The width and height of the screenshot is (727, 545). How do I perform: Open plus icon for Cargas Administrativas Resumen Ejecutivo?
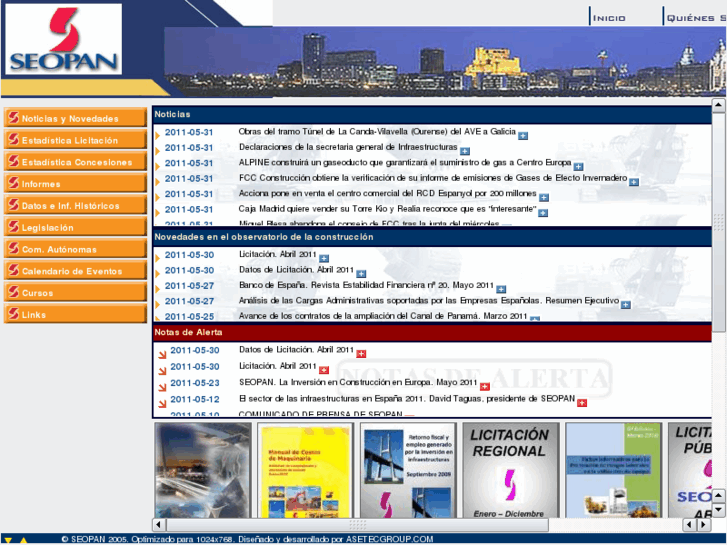[625, 305]
